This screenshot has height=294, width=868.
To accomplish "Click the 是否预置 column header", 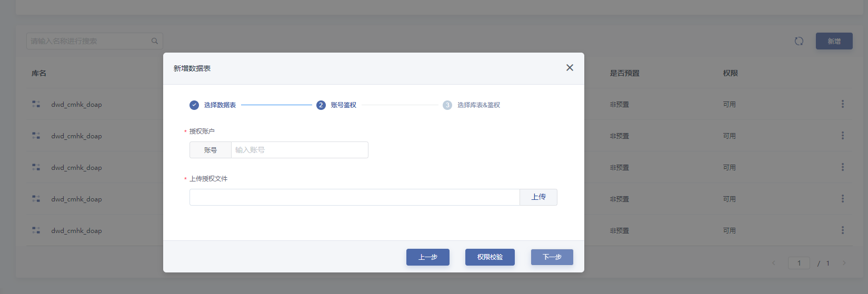I will (x=625, y=73).
